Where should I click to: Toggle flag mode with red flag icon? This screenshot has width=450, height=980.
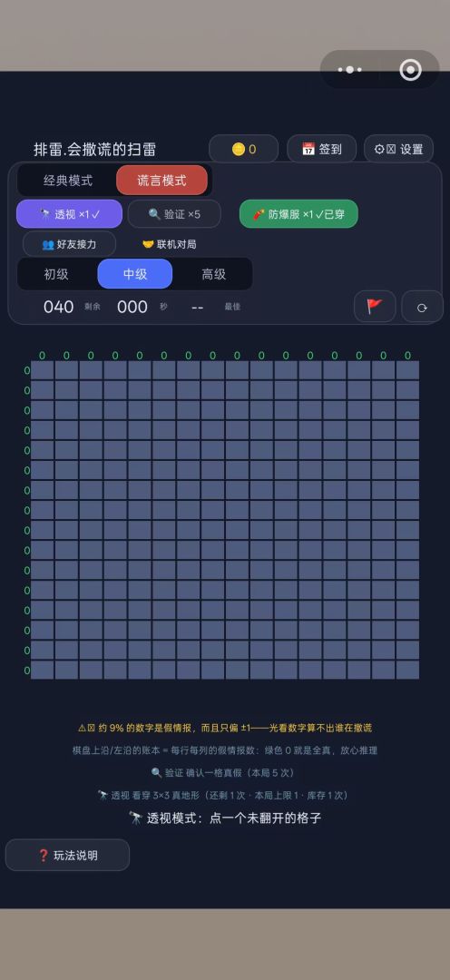coord(375,307)
